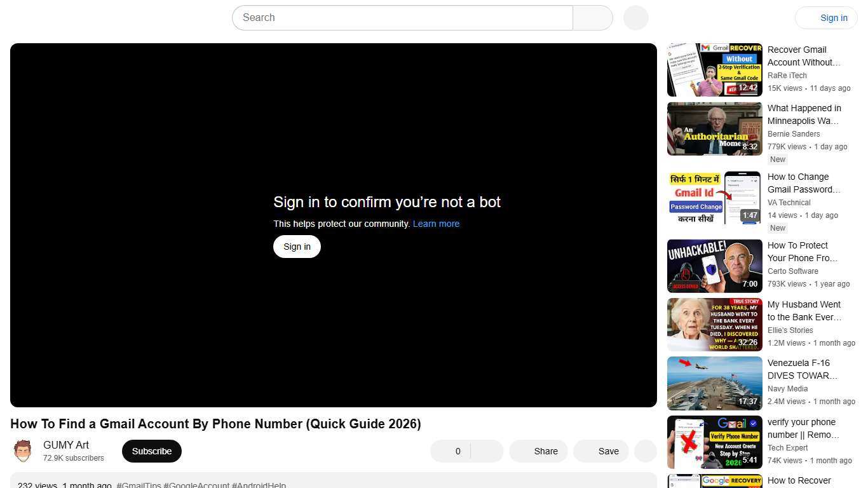The height and width of the screenshot is (488, 868).
Task: Click the GUMY Art channel avatar
Action: pyautogui.click(x=23, y=451)
